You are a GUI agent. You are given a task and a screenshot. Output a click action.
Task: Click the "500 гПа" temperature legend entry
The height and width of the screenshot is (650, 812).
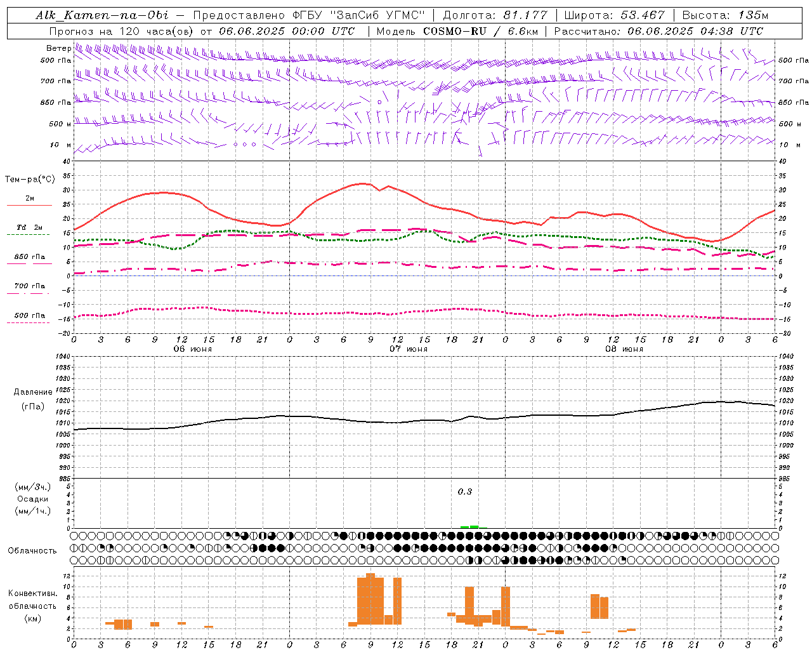pyautogui.click(x=29, y=315)
